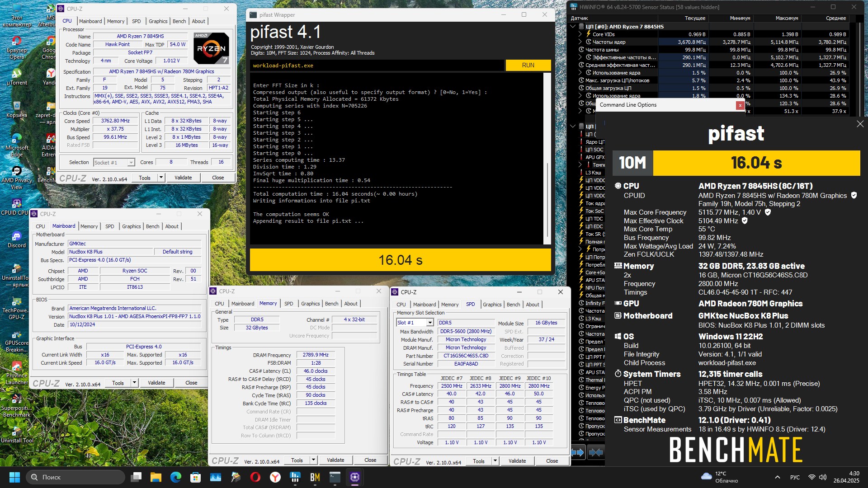Click the taskbar Поиск search box
The width and height of the screenshot is (868, 488).
tap(75, 477)
